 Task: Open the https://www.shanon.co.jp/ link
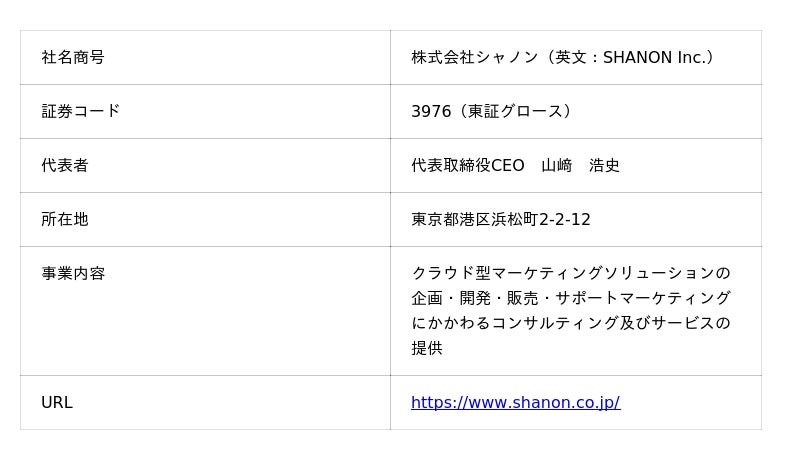click(515, 403)
